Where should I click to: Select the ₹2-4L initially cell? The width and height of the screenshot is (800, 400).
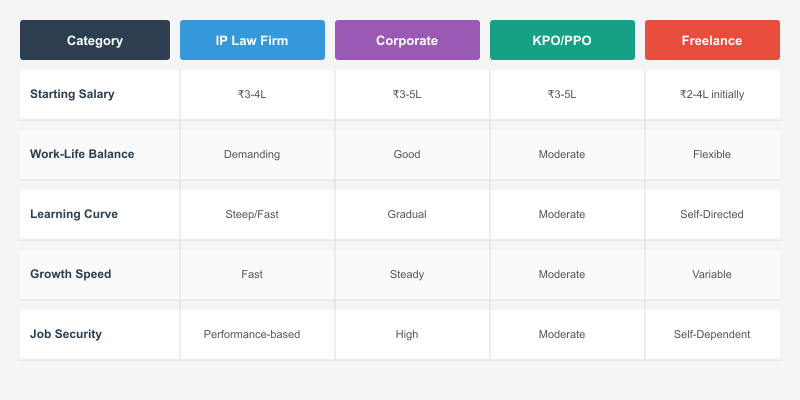(x=712, y=95)
